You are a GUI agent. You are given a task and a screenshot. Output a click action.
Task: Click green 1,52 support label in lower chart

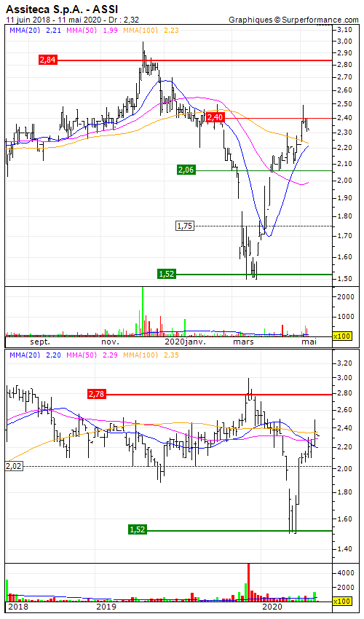click(138, 529)
